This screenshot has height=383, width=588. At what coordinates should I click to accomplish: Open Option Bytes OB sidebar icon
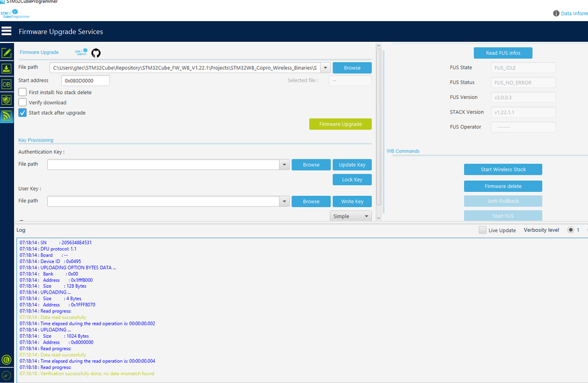pos(6,84)
